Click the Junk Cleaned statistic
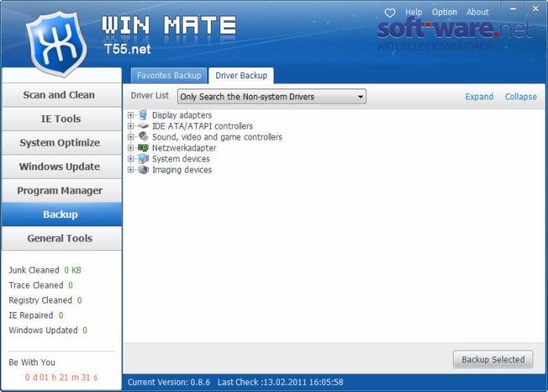Viewport: 548px width, 392px height. (45, 270)
